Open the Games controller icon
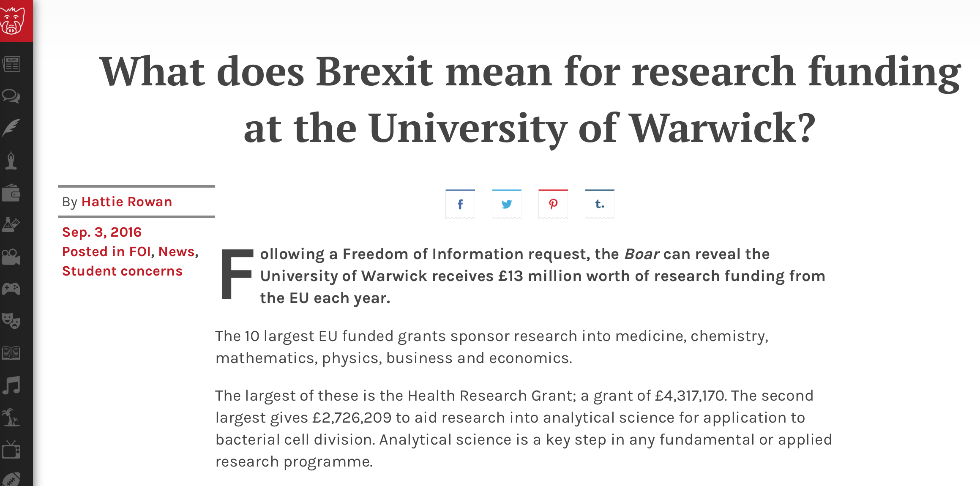The width and height of the screenshot is (980, 486). click(x=11, y=289)
